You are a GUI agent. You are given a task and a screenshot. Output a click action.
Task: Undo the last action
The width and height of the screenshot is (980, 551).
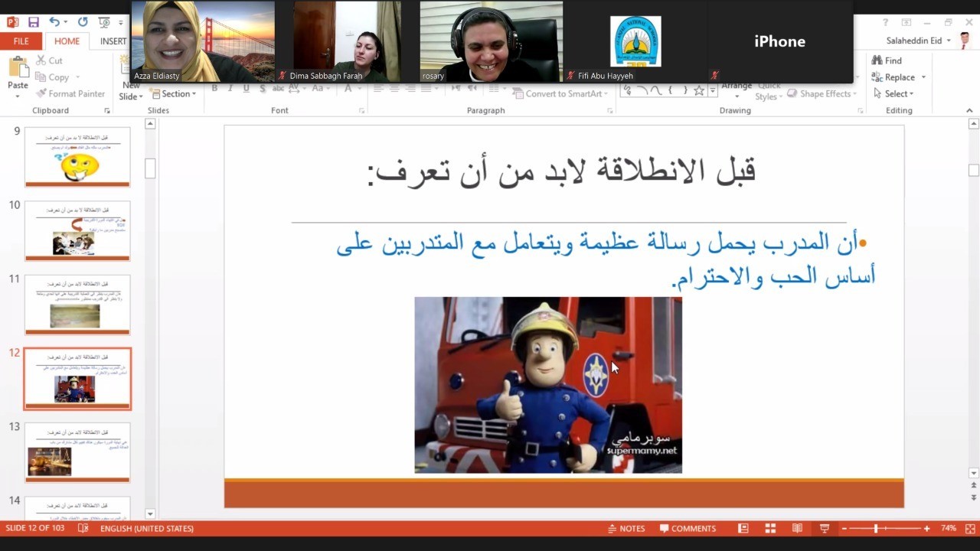(x=54, y=22)
